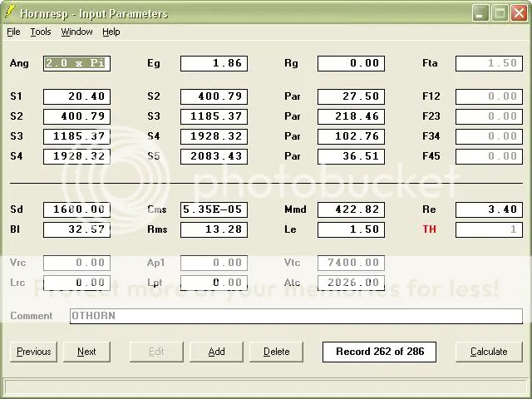The height and width of the screenshot is (399, 532).
Task: Delete the current record
Action: (277, 352)
